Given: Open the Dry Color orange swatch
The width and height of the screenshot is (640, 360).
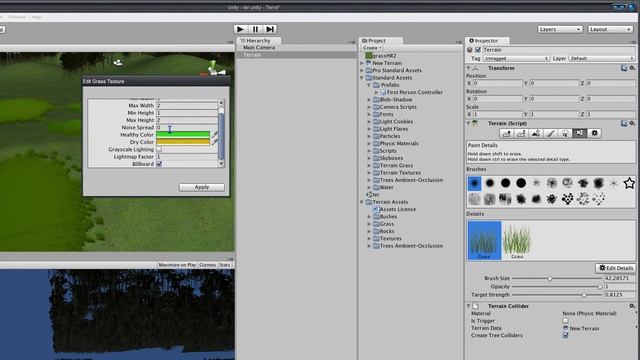Looking at the screenshot, I should (x=183, y=142).
